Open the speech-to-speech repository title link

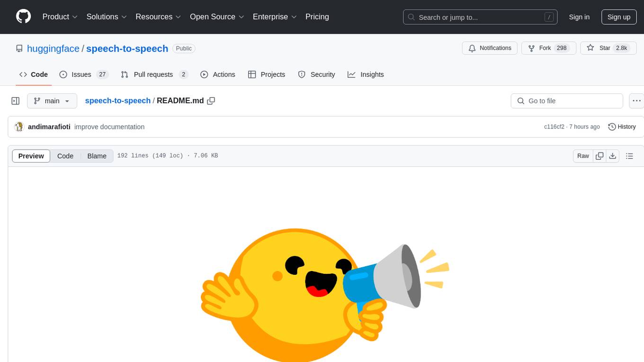pos(127,48)
